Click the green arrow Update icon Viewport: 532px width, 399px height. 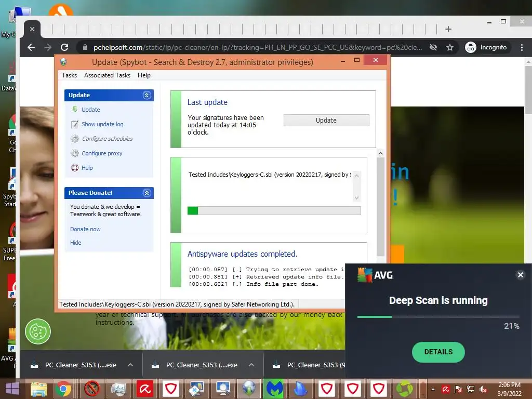click(75, 109)
